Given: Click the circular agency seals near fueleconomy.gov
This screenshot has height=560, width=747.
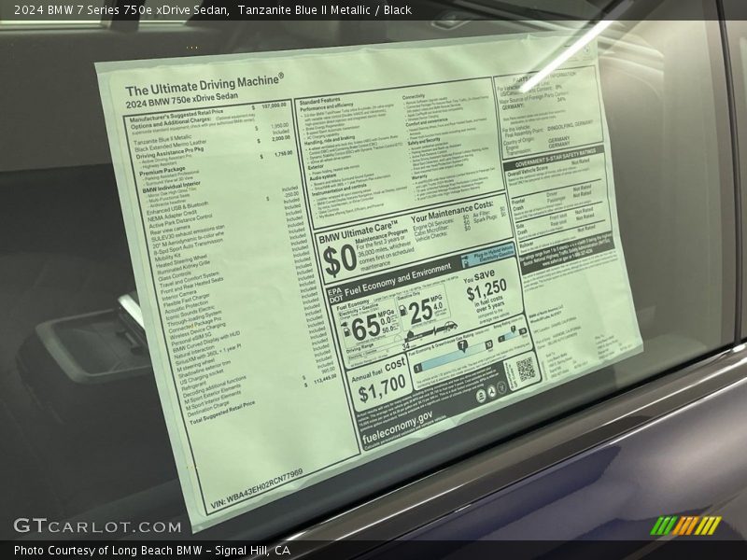Looking at the screenshot, I should (x=491, y=392).
